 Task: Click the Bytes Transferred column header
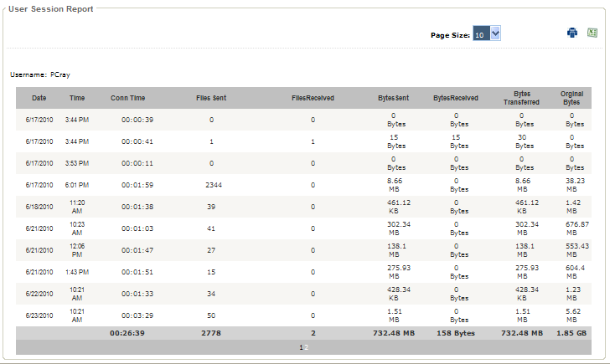[x=521, y=98]
